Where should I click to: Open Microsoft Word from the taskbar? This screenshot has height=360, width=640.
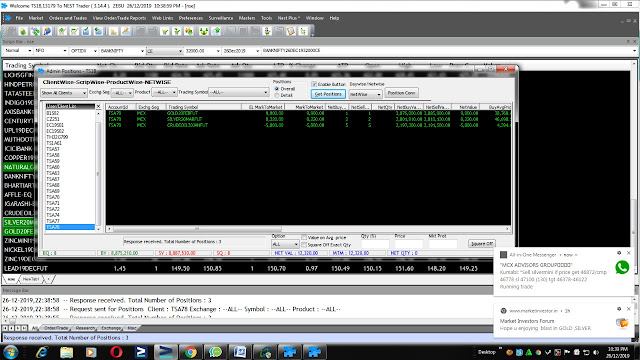click(x=240, y=352)
